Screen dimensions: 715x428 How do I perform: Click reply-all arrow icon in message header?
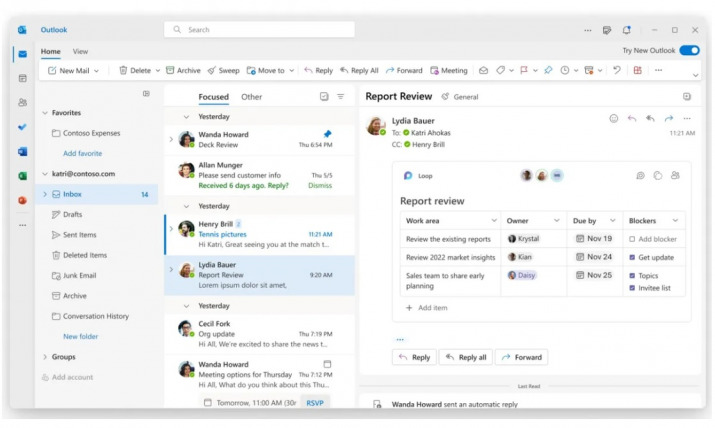coord(650,119)
